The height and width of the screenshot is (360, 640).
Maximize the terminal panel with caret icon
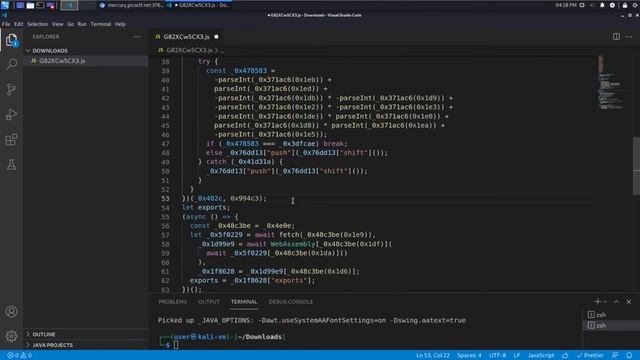[616, 302]
